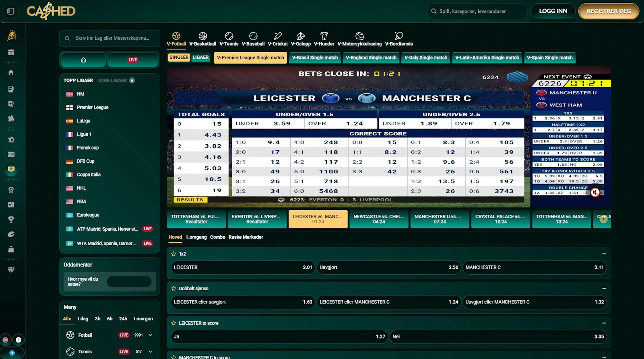Collapse the Dobbelt sjanse section
644x359 pixels.
coord(604,289)
